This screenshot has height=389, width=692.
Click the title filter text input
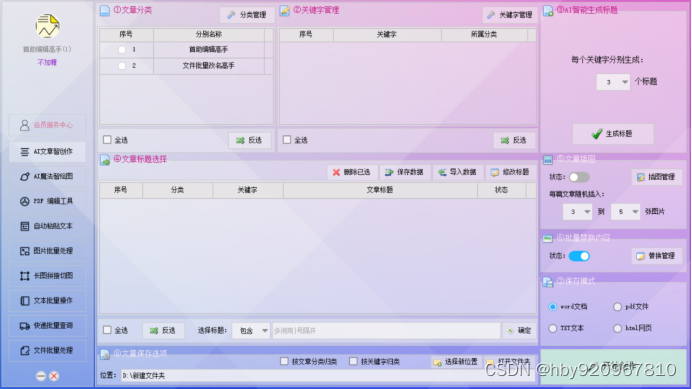tap(386, 331)
